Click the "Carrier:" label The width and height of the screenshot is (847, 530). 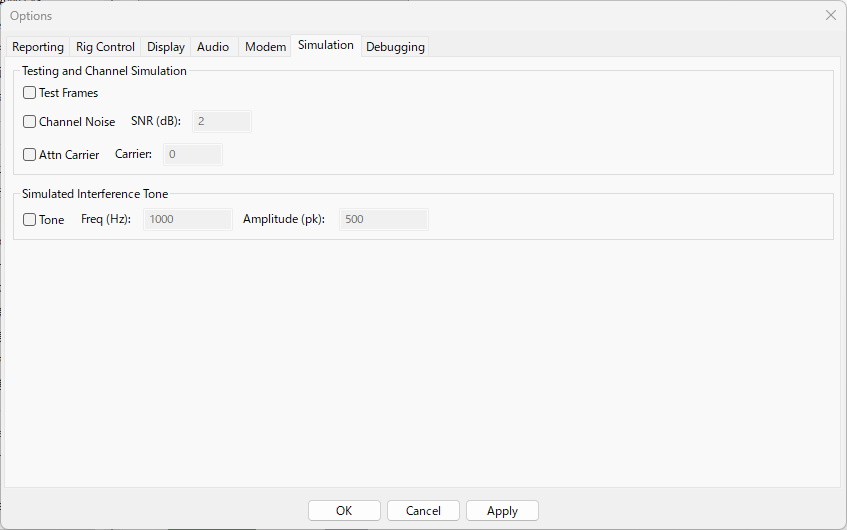pyautogui.click(x=133, y=154)
